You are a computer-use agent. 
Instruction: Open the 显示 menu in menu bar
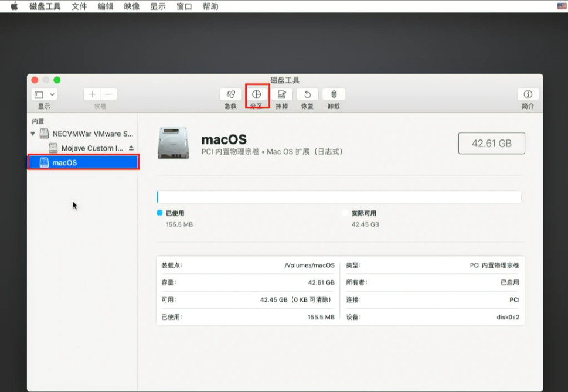(x=158, y=6)
